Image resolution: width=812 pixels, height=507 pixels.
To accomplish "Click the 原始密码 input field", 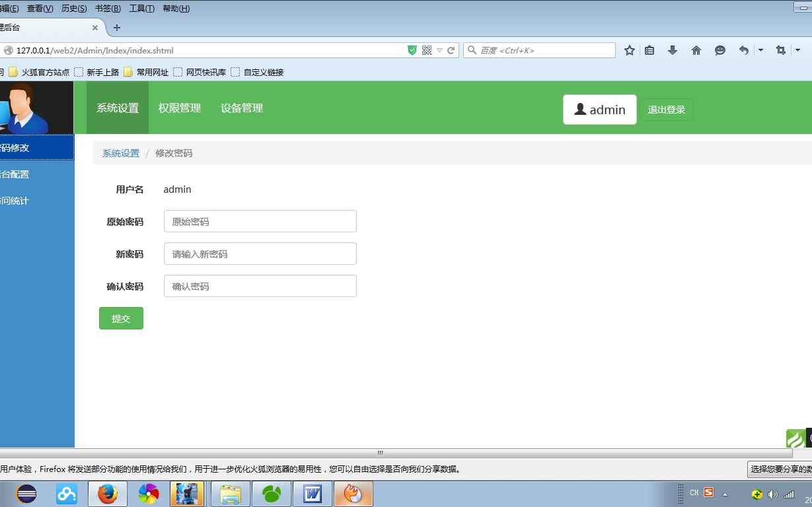I will (259, 220).
